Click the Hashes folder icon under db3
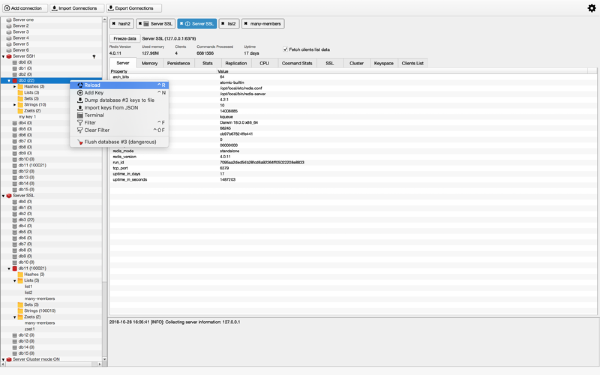Viewport: 600px width, 375px height. (x=20, y=86)
